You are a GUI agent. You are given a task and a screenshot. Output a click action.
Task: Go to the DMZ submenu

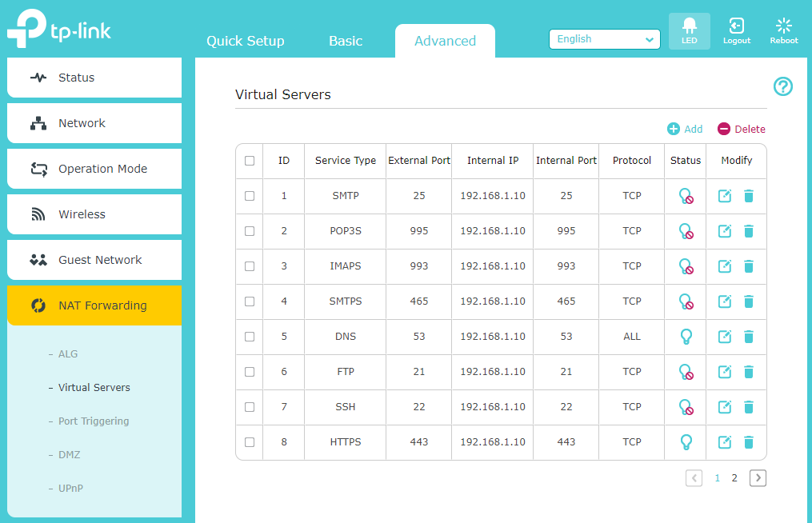coord(69,455)
